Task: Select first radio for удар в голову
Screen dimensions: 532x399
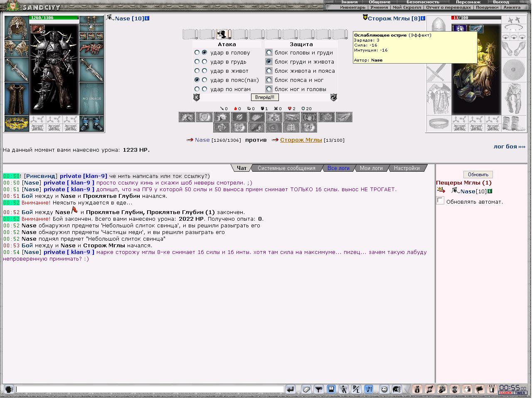Action: point(197,53)
